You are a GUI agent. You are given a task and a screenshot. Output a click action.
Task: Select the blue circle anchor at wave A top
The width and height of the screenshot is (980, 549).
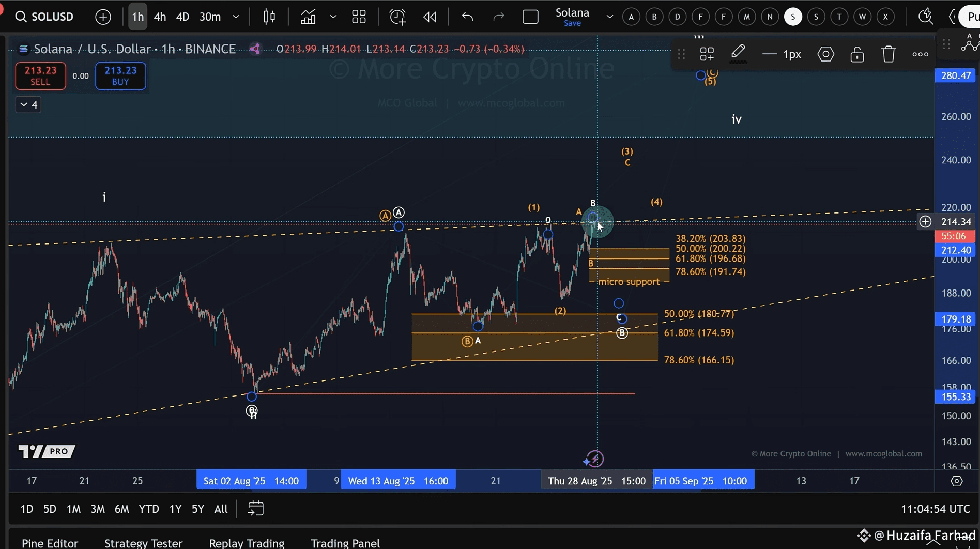click(x=399, y=226)
